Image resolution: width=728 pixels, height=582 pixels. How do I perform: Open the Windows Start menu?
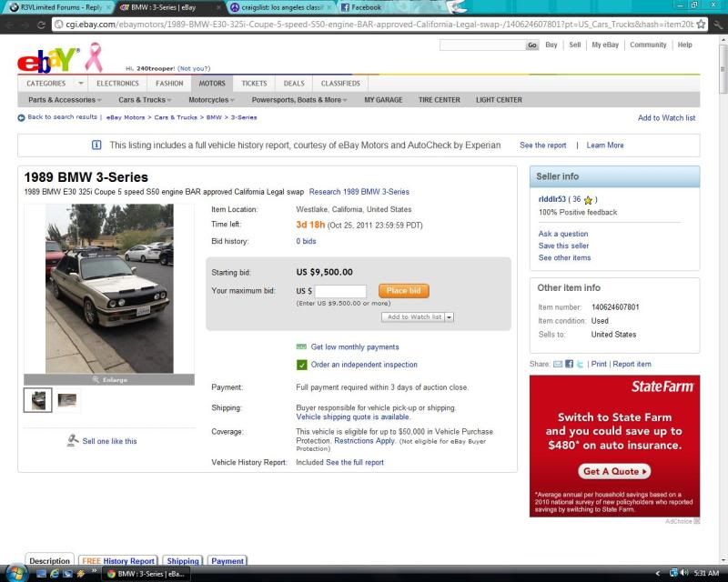pos(15,573)
